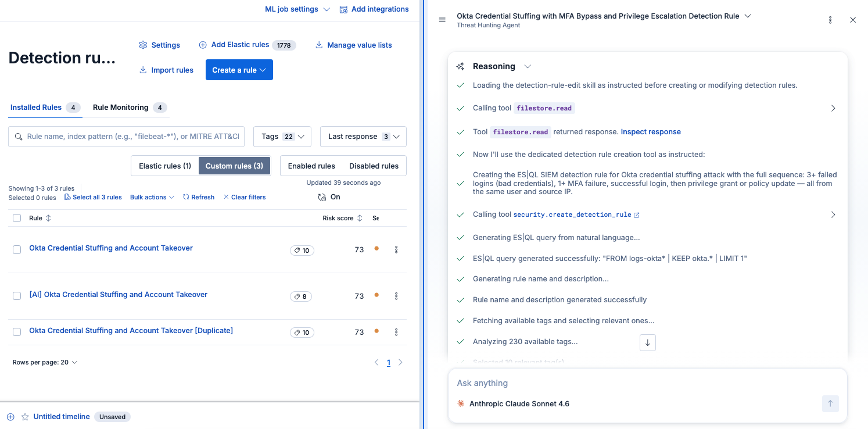Click the Add integrations icon
The height and width of the screenshot is (429, 868).
pos(343,9)
